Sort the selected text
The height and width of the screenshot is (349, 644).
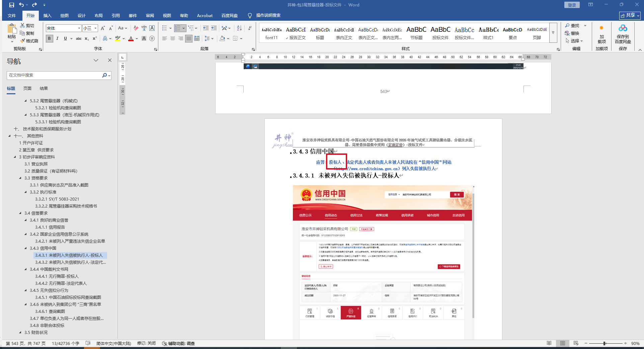click(x=239, y=28)
